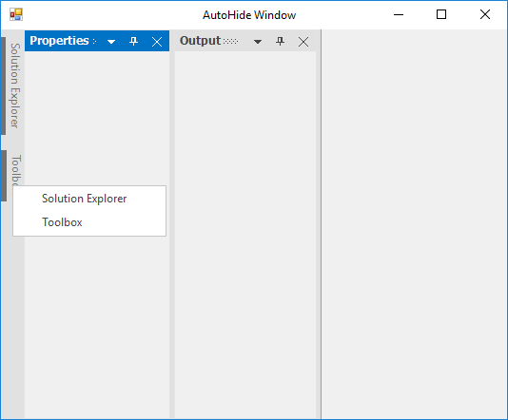Open the Output panel dropdown arrow
The height and width of the screenshot is (420, 508).
258,42
